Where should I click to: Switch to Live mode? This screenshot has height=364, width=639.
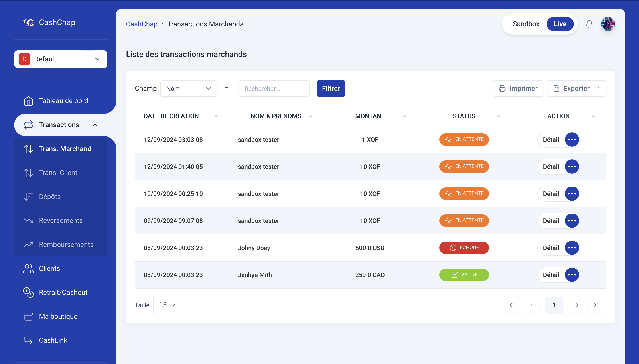pos(560,24)
